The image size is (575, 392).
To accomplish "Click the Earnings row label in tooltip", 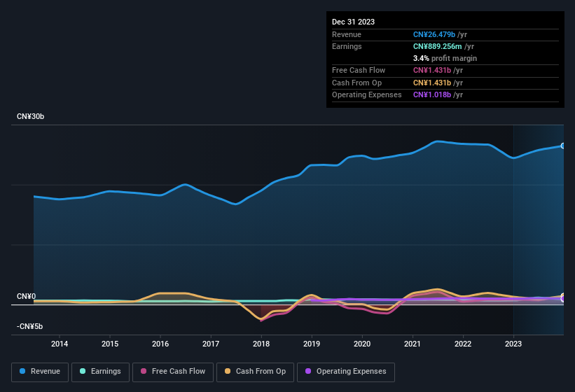I will point(347,46).
